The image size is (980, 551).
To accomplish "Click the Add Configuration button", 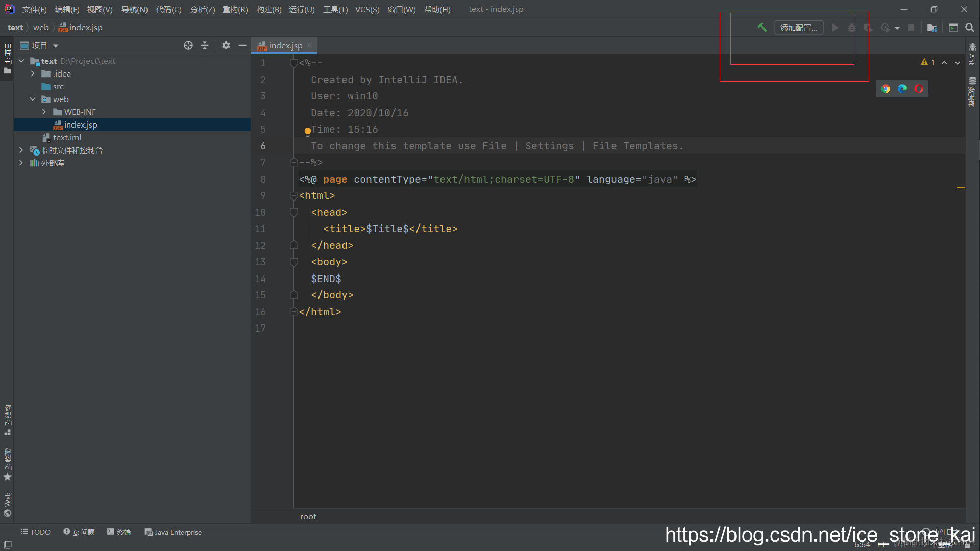I will point(798,28).
